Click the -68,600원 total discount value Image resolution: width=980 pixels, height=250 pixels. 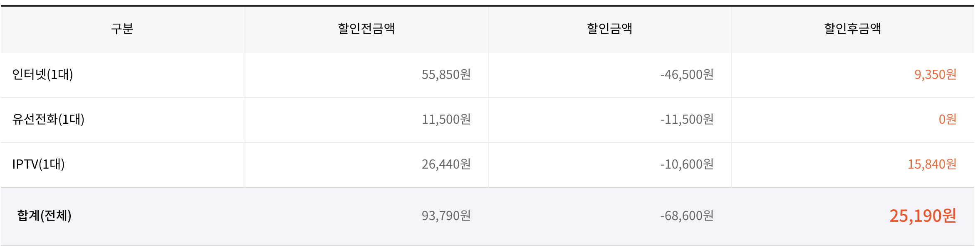687,216
